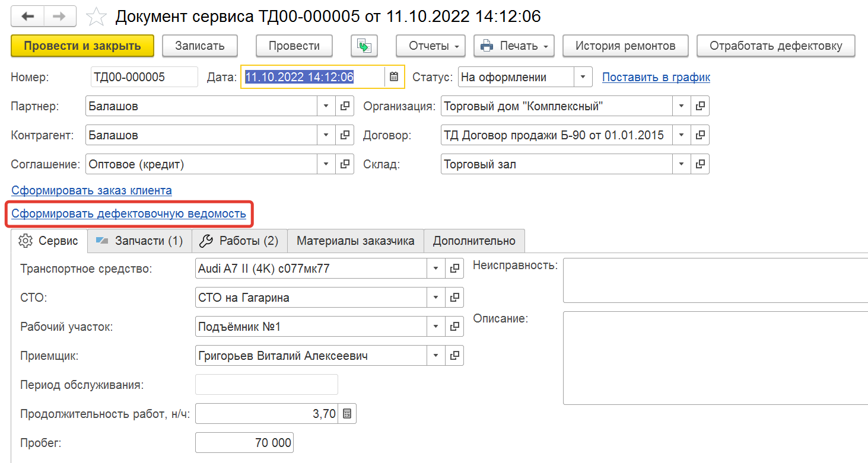Follow the Поставить в график link
This screenshot has width=868, height=463.
coord(656,77)
